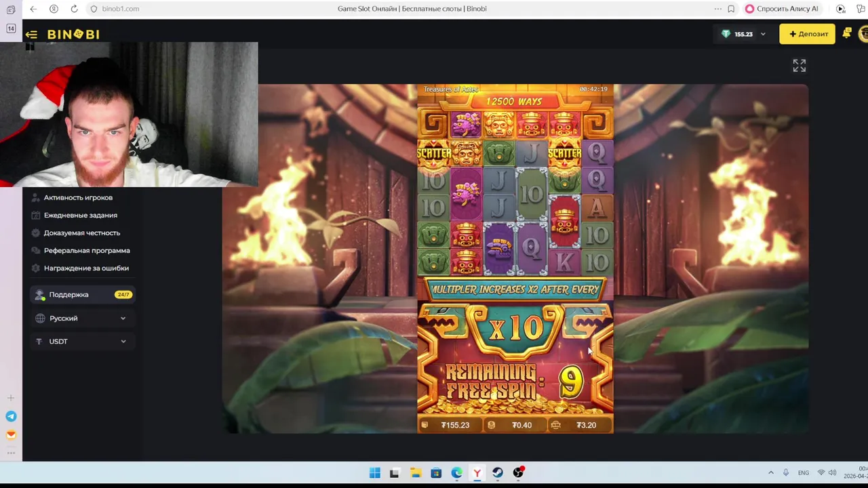Screen dimensions: 868x488
Task: Click the slot win amount ₮3.20
Action: [586, 425]
